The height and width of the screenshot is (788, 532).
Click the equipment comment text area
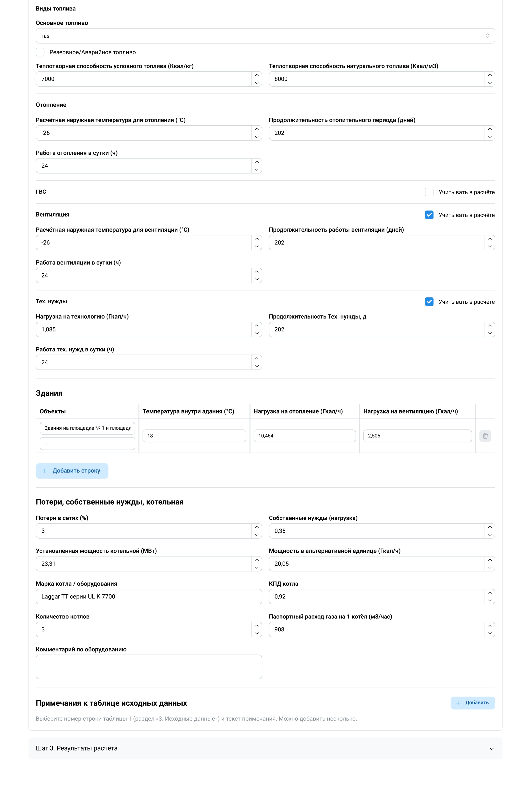coord(149,667)
